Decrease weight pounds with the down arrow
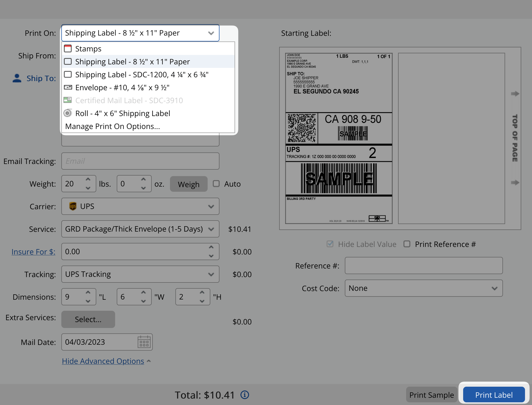The width and height of the screenshot is (532, 405). 88,188
